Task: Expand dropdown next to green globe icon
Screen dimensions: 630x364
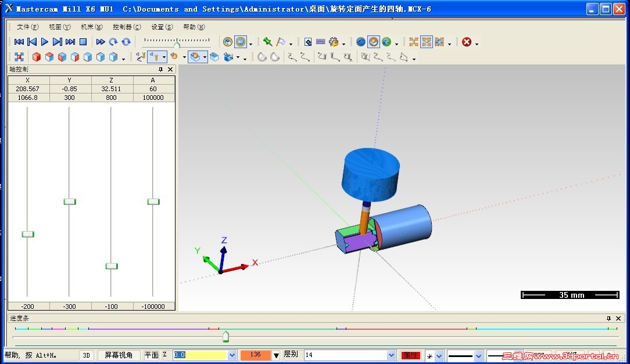Action: [x=396, y=43]
